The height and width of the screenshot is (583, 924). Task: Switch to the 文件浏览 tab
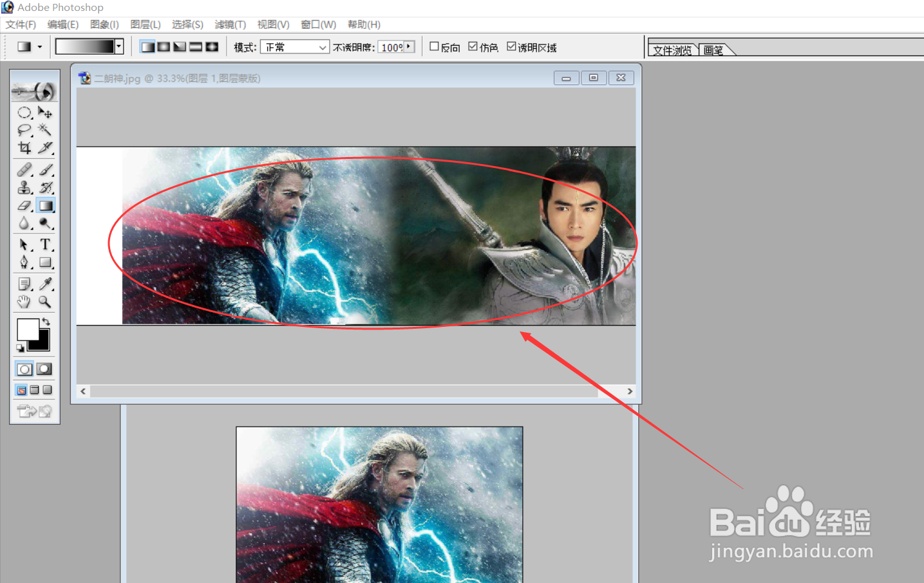click(x=672, y=50)
